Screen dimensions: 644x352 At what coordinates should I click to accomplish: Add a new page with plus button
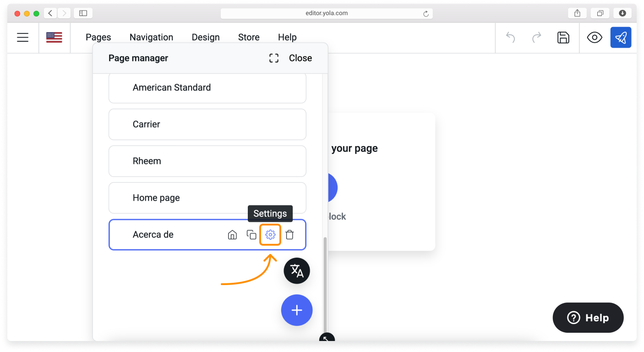(297, 310)
